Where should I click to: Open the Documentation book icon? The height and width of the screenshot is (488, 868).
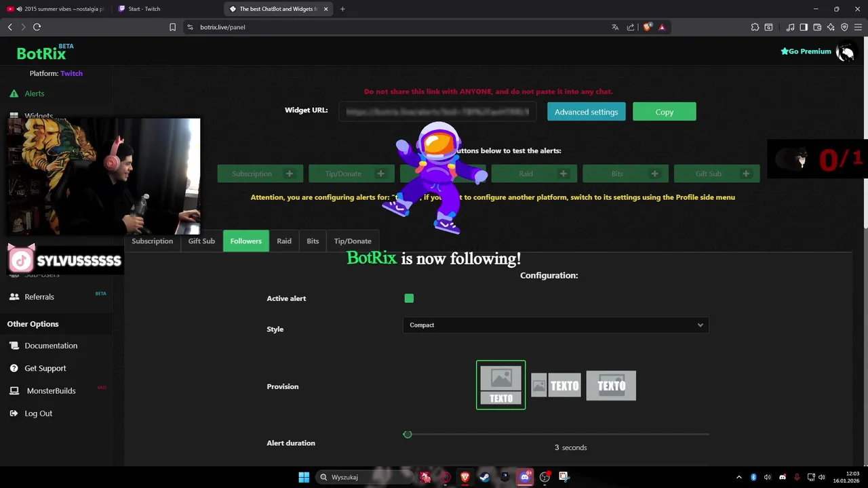(x=14, y=346)
